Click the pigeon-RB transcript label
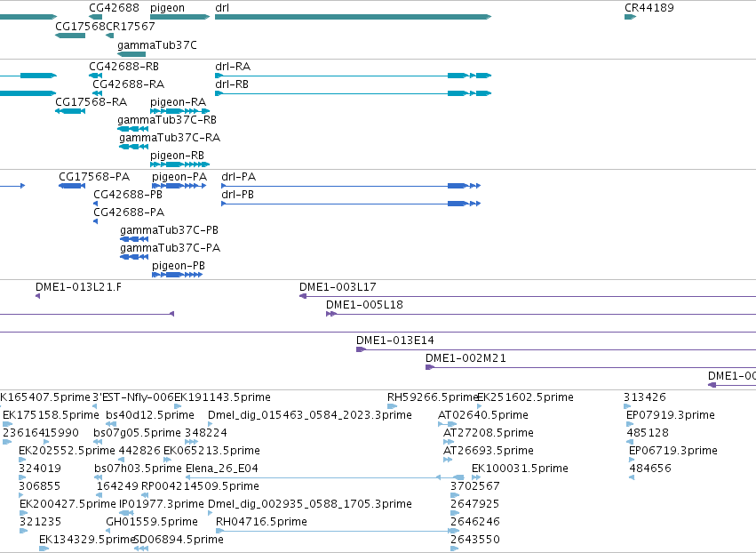 click(x=178, y=156)
